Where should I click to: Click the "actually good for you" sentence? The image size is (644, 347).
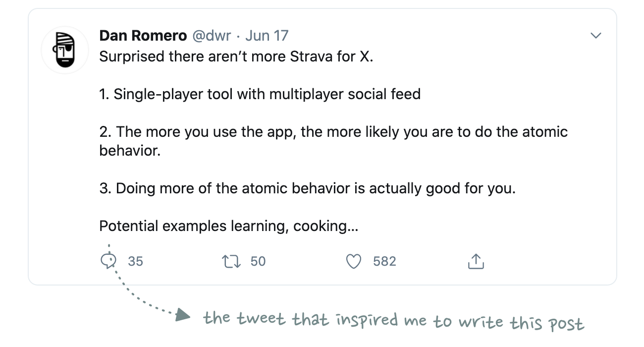[x=307, y=189]
